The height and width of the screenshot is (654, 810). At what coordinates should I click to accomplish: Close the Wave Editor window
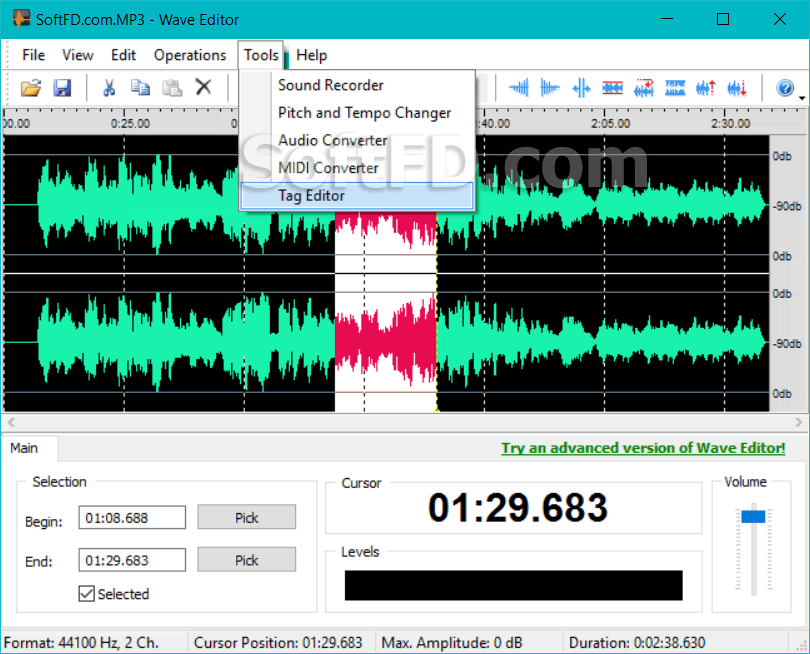click(x=780, y=19)
